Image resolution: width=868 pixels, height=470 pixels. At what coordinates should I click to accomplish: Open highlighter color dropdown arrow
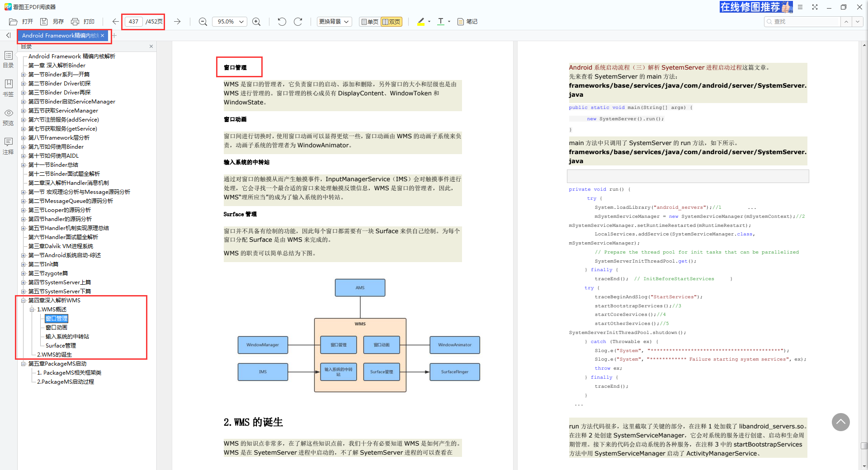(429, 22)
